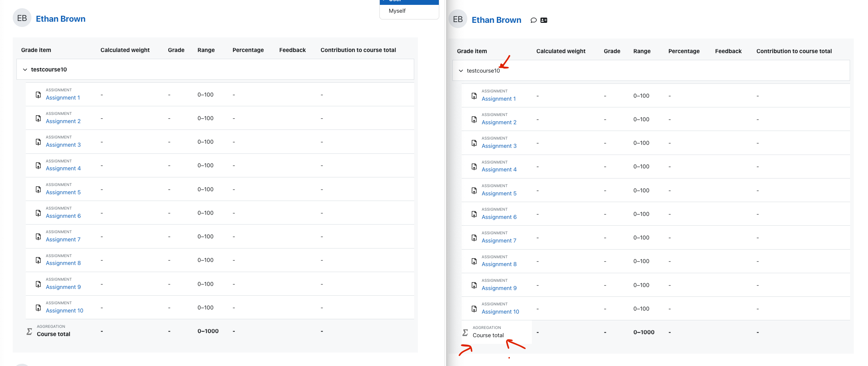The width and height of the screenshot is (868, 366).
Task: Click Assignment 2 file icon in right report
Action: (x=474, y=119)
